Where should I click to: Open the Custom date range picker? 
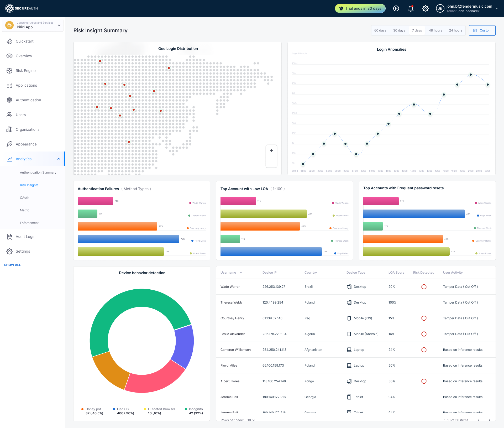pyautogui.click(x=482, y=30)
